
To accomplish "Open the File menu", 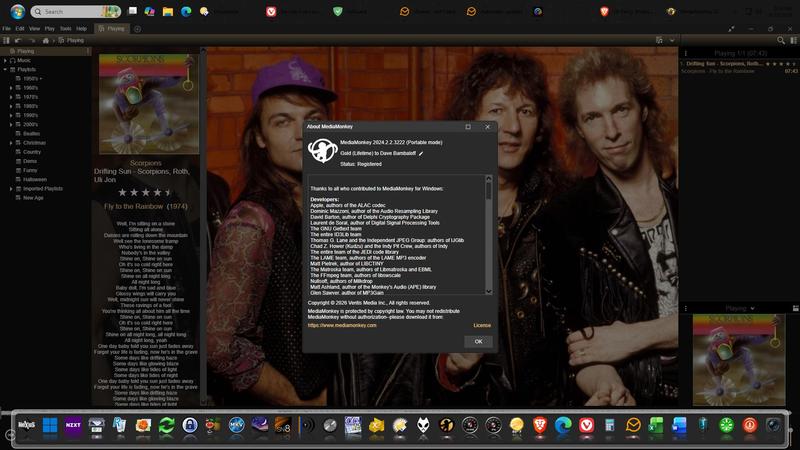I will (x=7, y=29).
